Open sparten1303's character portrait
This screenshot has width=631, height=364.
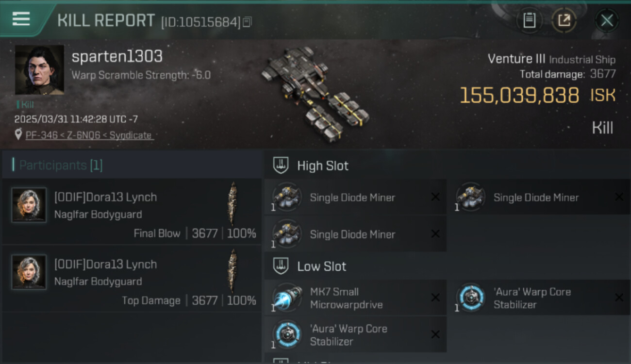point(39,70)
